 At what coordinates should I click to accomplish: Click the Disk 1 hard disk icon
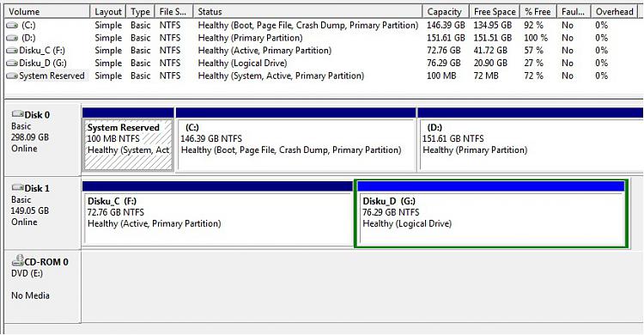point(18,187)
